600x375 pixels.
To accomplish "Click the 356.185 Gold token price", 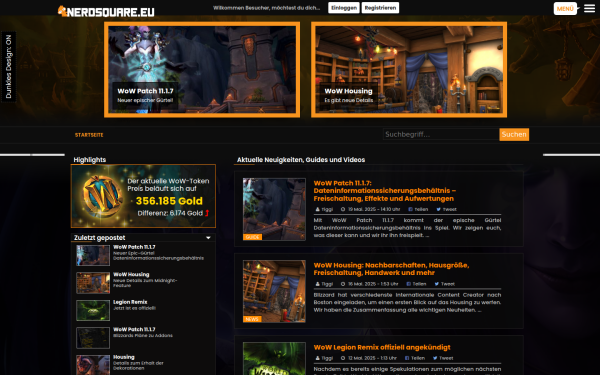I will coord(169,201).
